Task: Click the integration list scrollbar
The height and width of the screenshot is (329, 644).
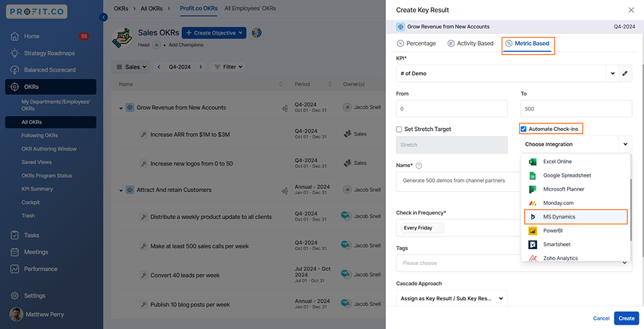Action: [630, 210]
